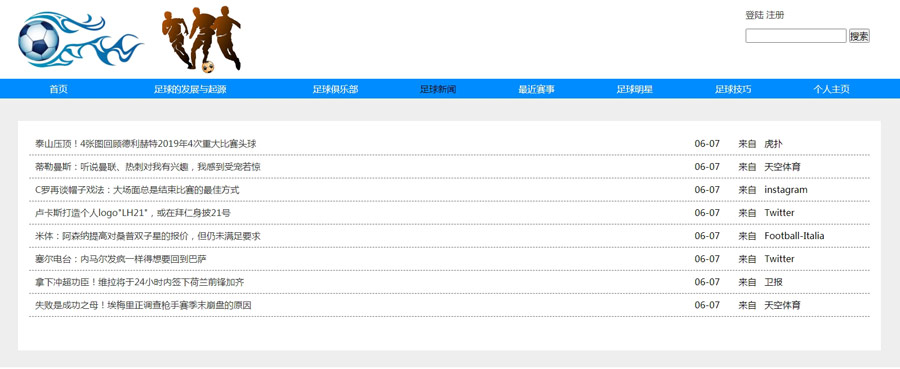Open news about 德利赫特 headers

point(146,144)
